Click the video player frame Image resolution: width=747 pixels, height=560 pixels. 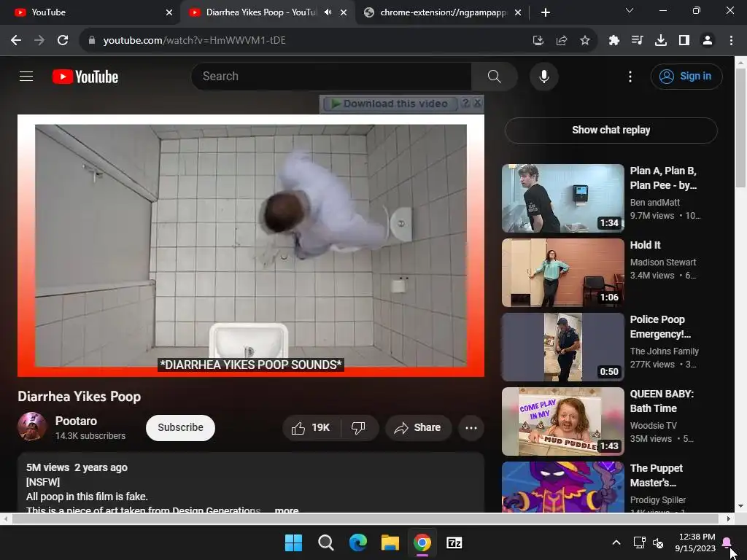coord(251,246)
